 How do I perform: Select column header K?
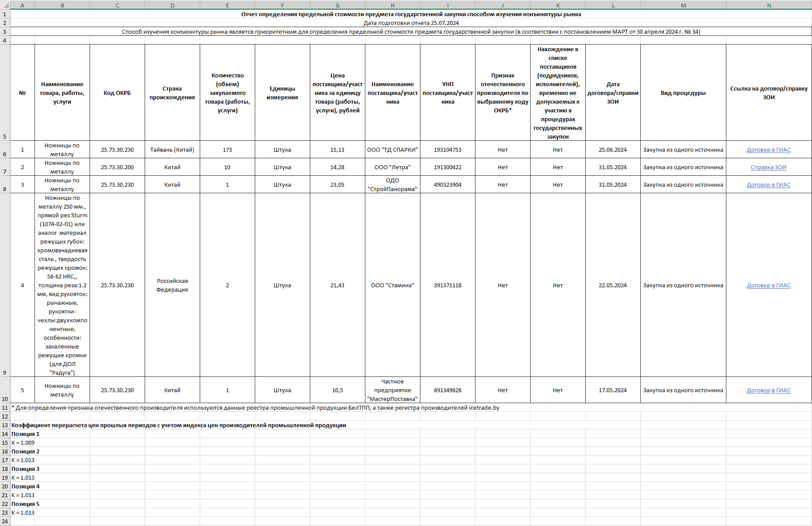(558, 5)
